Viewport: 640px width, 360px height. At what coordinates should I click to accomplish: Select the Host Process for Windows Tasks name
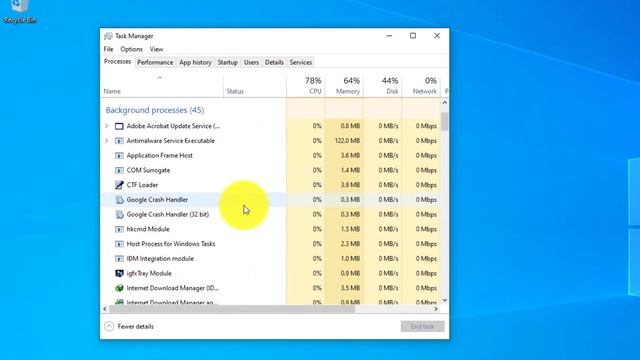click(x=171, y=244)
